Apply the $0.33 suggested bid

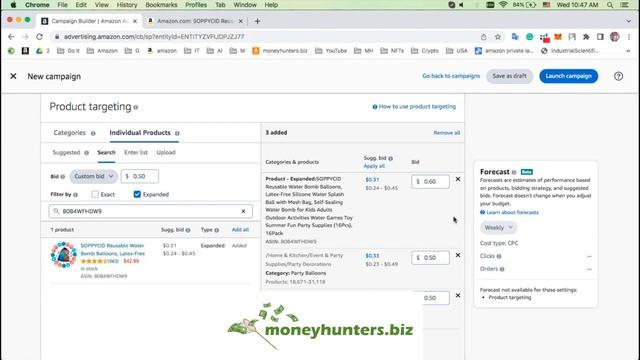pos(372,256)
